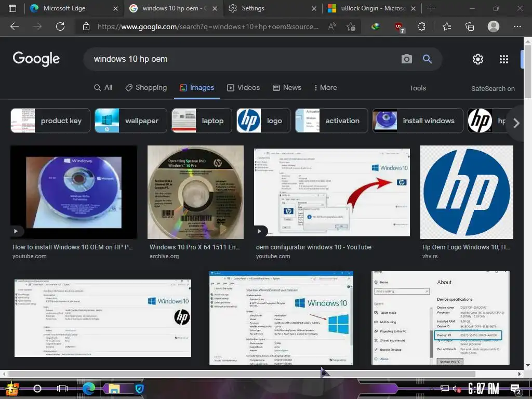
Task: Open the How to install Windows 10 OEM link
Action: (x=73, y=247)
